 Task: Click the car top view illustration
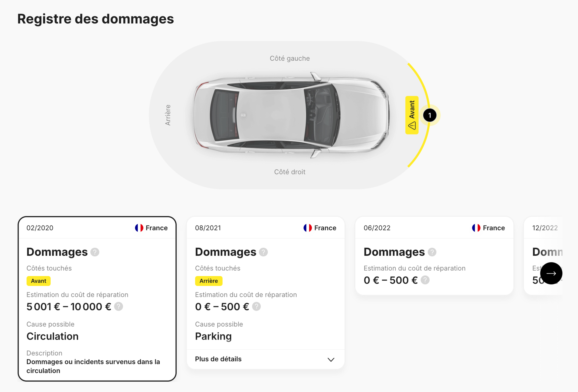(289, 114)
